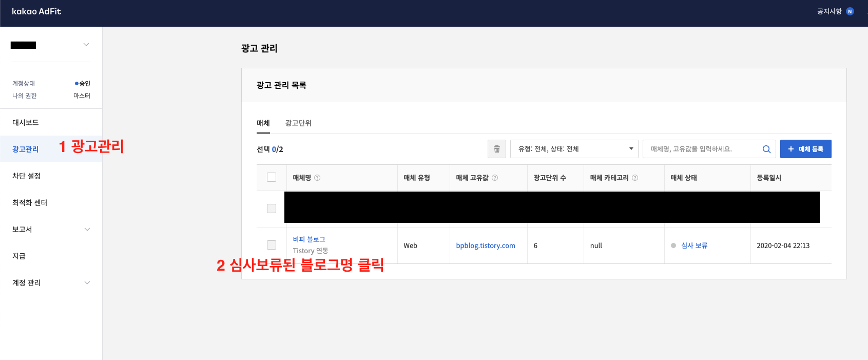This screenshot has height=360, width=868.
Task: Click the help icon beside 매체명
Action: pos(317,178)
